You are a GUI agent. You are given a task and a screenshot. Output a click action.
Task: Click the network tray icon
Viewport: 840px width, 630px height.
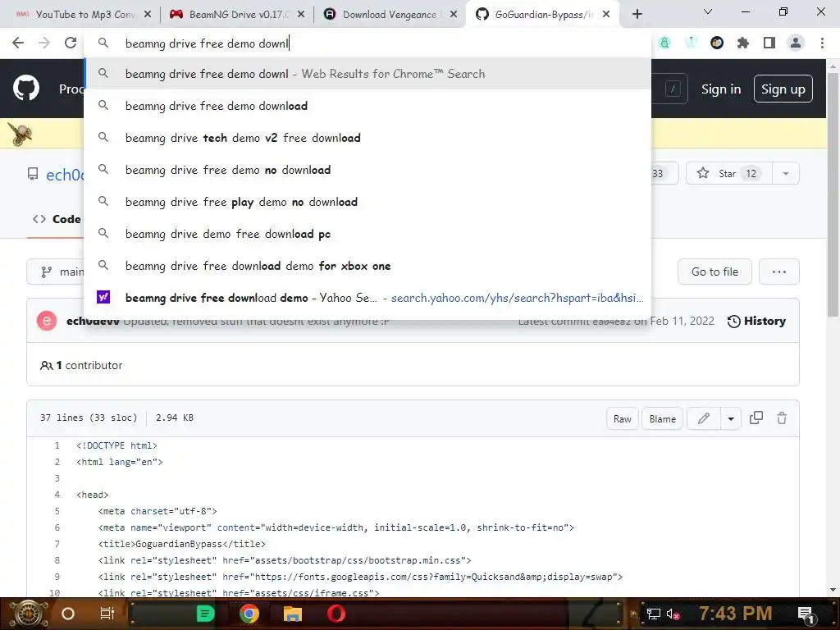pyautogui.click(x=653, y=614)
